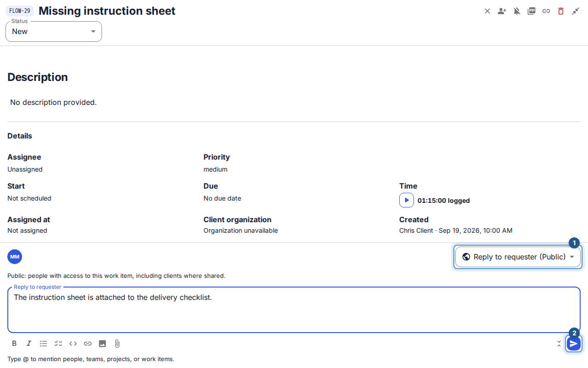Send the reply with the paper plane button
This screenshot has width=588, height=368.
[x=574, y=344]
